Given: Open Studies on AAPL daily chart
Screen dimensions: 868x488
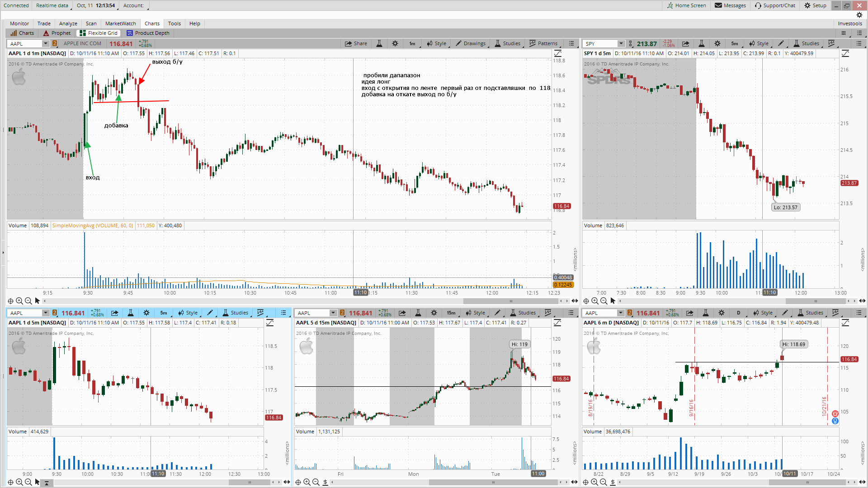Looking at the screenshot, I should click(810, 313).
